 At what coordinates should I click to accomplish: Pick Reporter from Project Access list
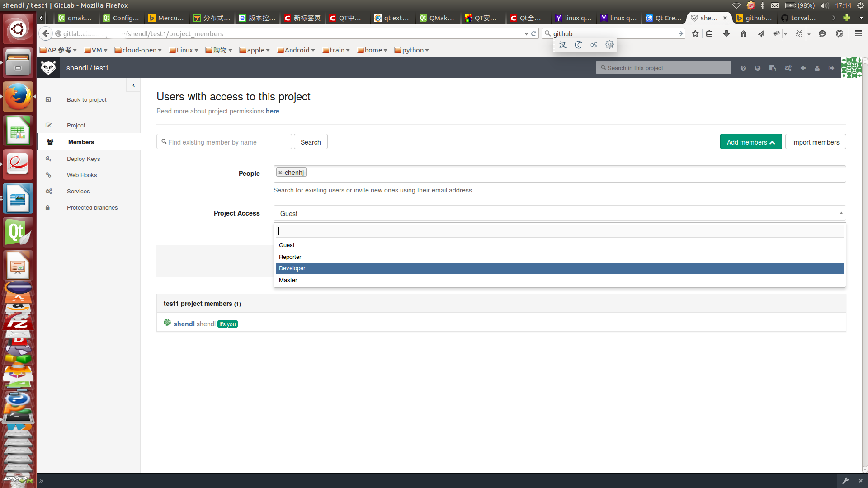(290, 257)
